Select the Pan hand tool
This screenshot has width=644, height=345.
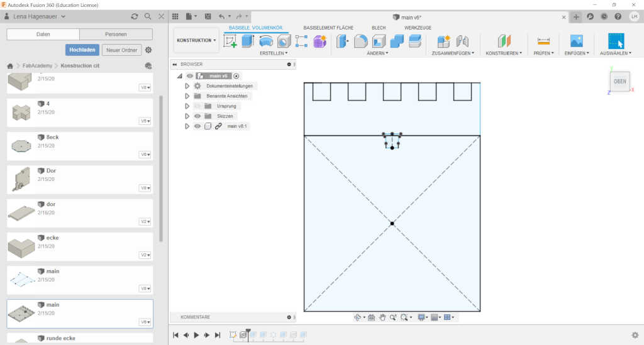click(382, 317)
